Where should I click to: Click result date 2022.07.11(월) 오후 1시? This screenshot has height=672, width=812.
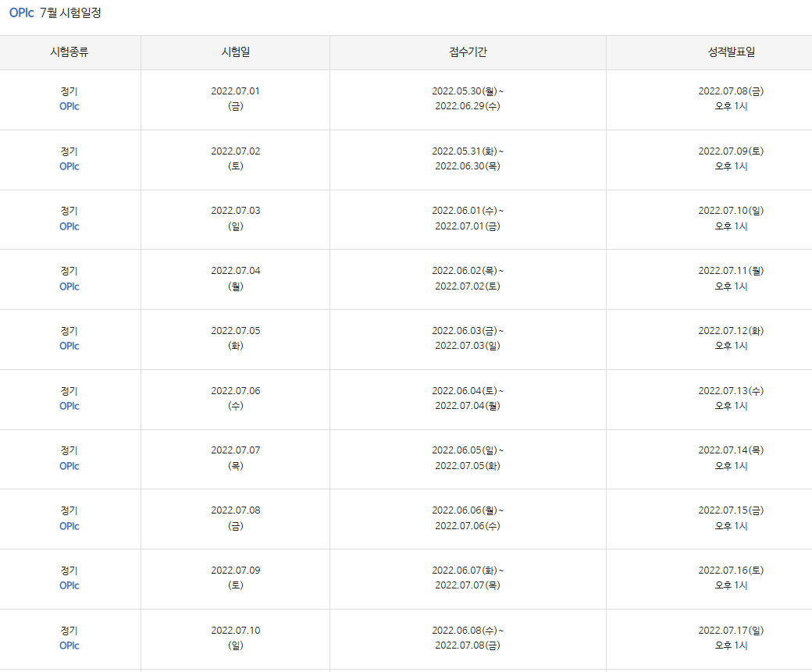coord(732,279)
